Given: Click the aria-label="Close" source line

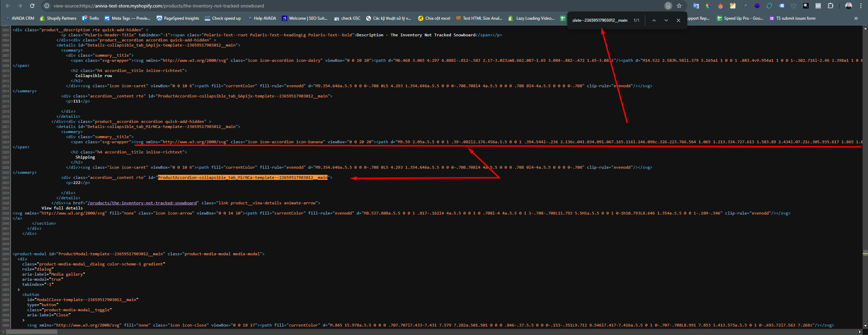Looking at the screenshot, I should point(49,315).
